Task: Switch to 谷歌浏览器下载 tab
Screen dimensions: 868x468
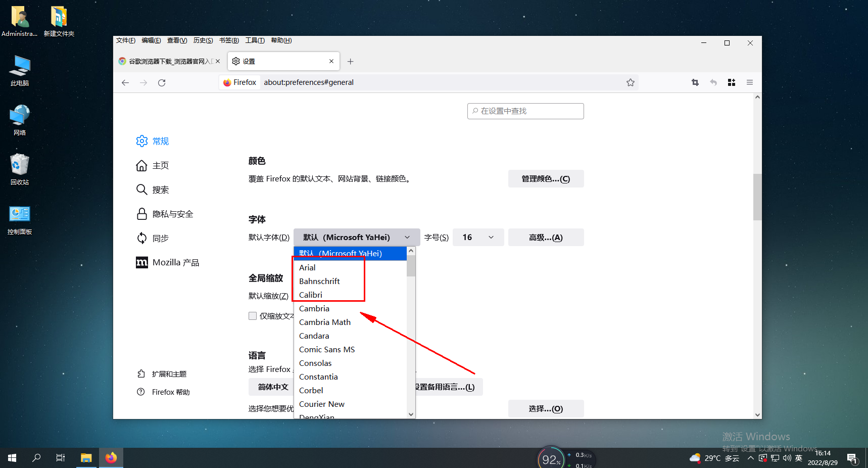Action: [169, 61]
